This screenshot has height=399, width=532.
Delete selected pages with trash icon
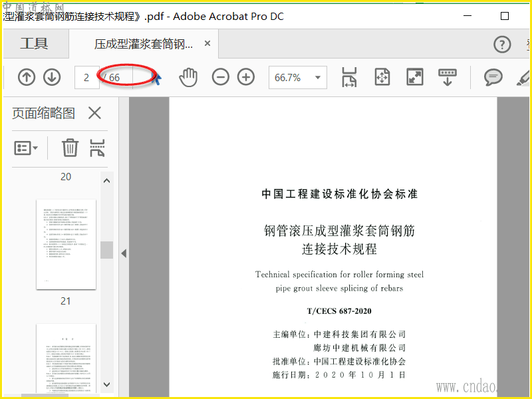(x=70, y=148)
